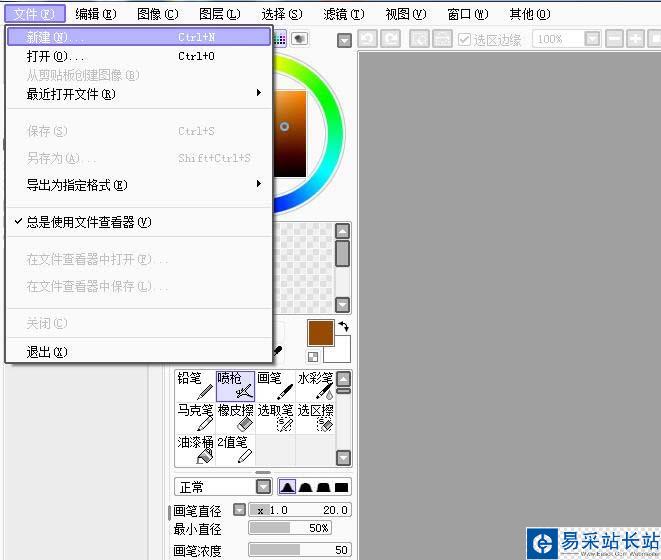This screenshot has height=560, width=661.
Task: Click the redo toolbar button
Action: (x=391, y=39)
